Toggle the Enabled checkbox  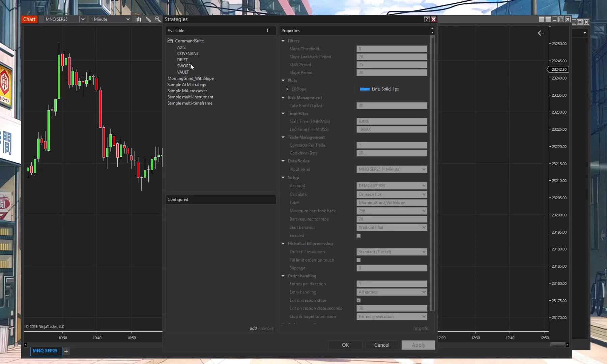(x=358, y=236)
